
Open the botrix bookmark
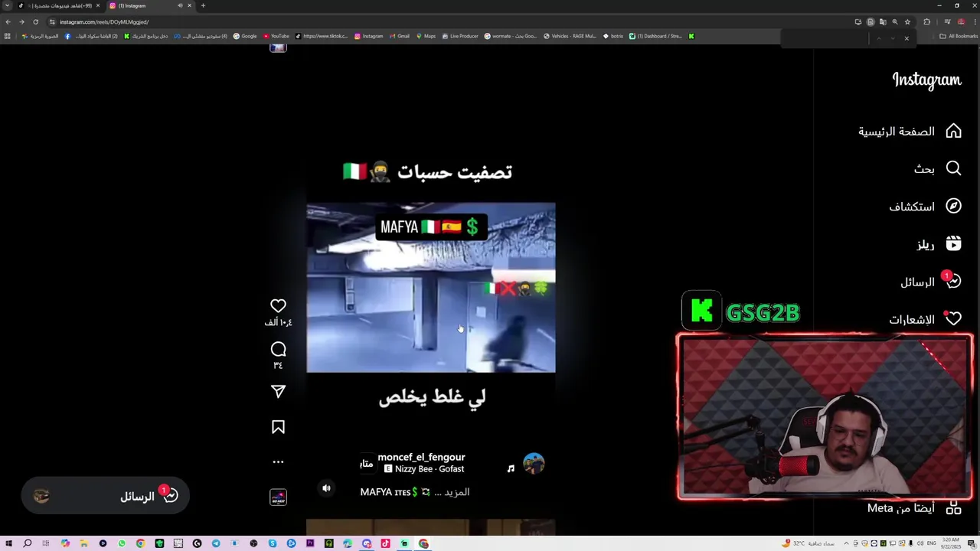pos(613,36)
